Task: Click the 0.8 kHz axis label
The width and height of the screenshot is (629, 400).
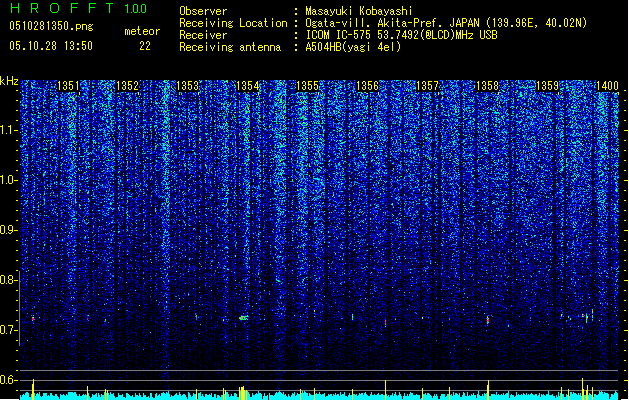Action: pyautogui.click(x=9, y=280)
